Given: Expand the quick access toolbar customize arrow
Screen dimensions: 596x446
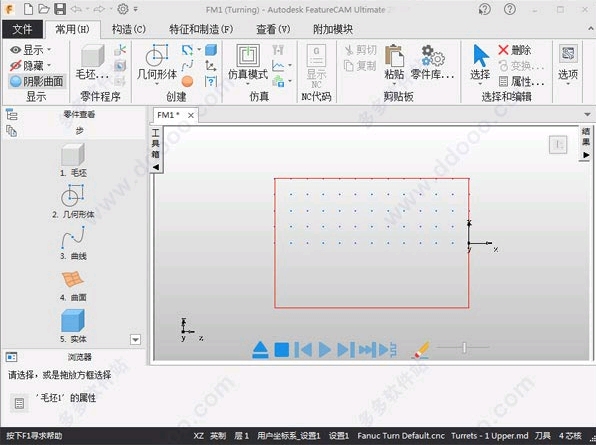Looking at the screenshot, I should coord(136,9).
